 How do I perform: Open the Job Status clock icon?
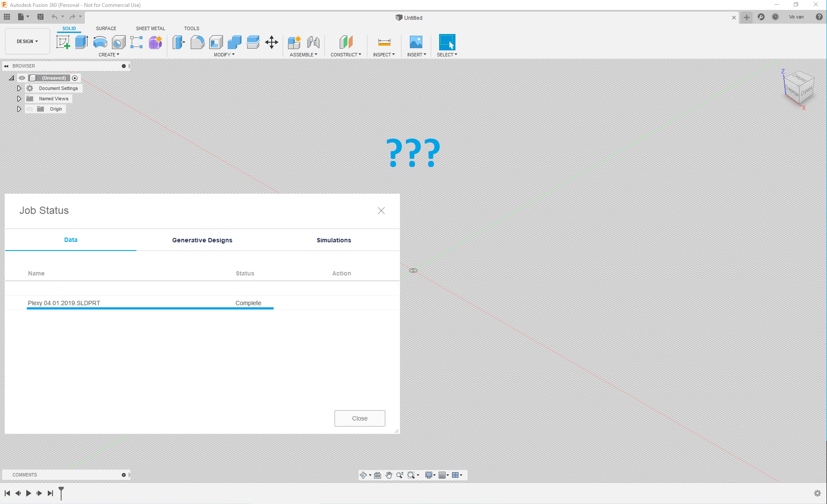point(775,17)
